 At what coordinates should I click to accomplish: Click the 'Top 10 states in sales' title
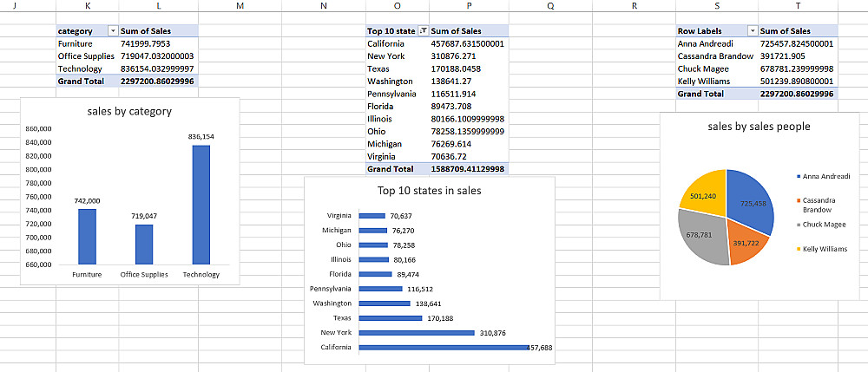point(429,191)
